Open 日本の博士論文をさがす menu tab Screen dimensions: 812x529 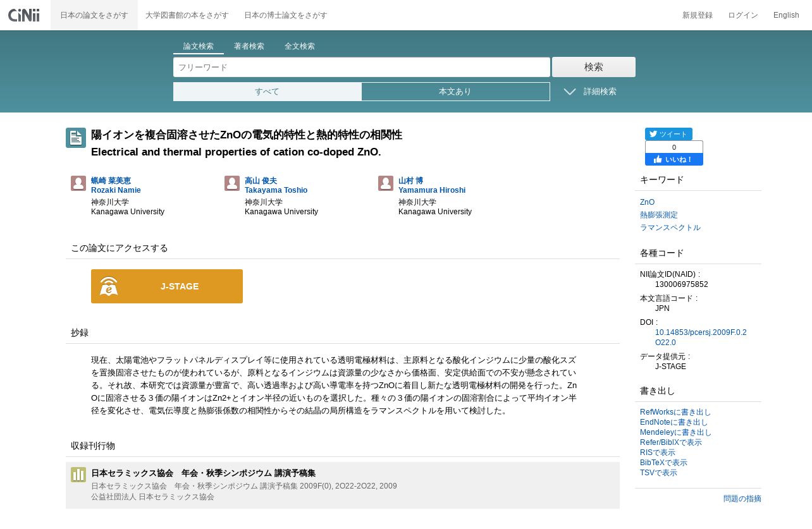286,15
